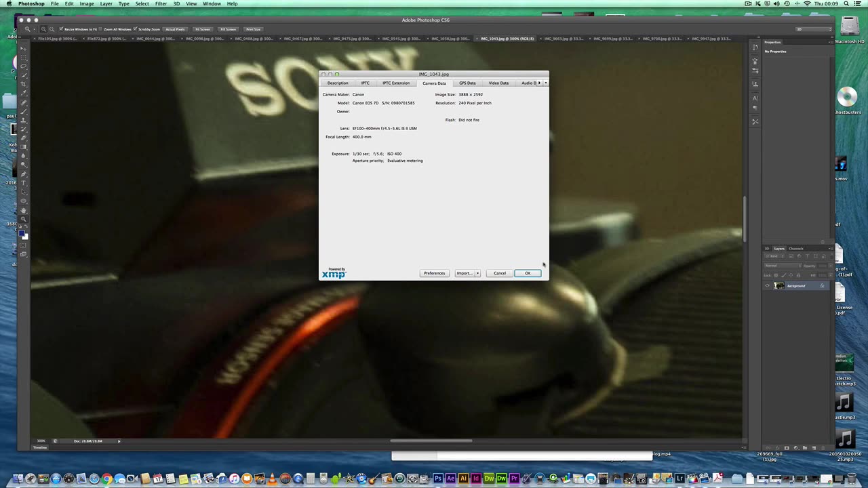Open the Timeline panel tab
The image size is (868, 488).
click(x=40, y=447)
